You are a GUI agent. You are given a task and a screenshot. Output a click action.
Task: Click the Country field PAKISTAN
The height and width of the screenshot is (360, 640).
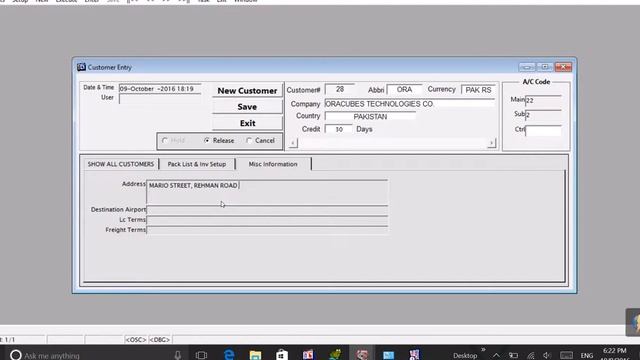370,116
